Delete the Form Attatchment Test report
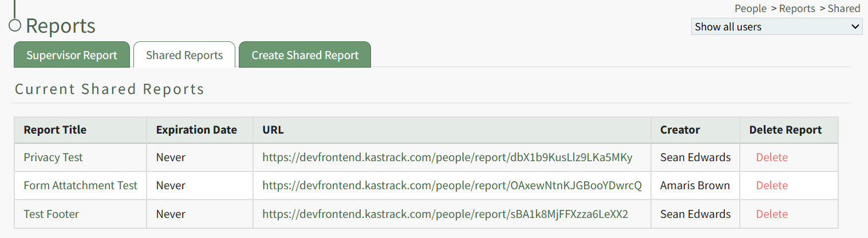The width and height of the screenshot is (868, 238). 772,185
